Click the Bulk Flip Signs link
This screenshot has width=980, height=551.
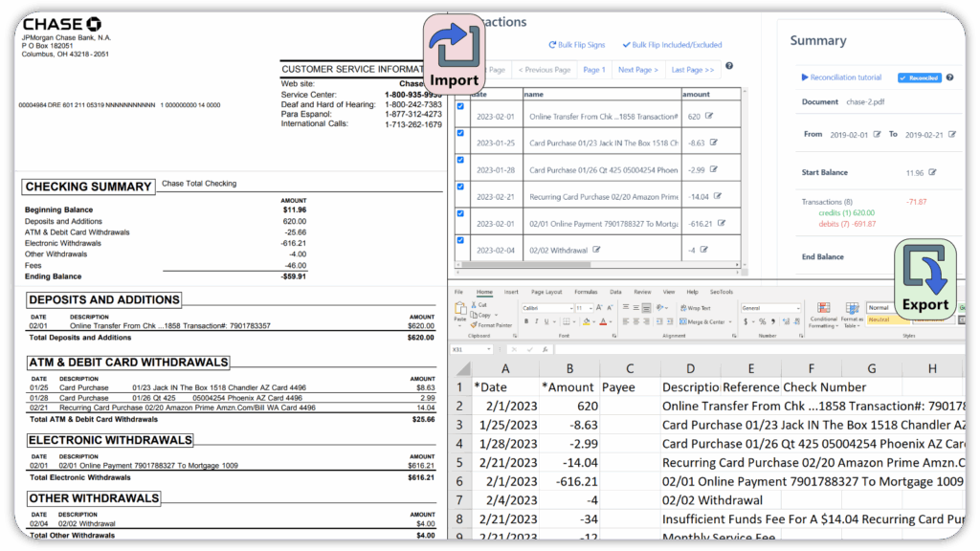577,45
